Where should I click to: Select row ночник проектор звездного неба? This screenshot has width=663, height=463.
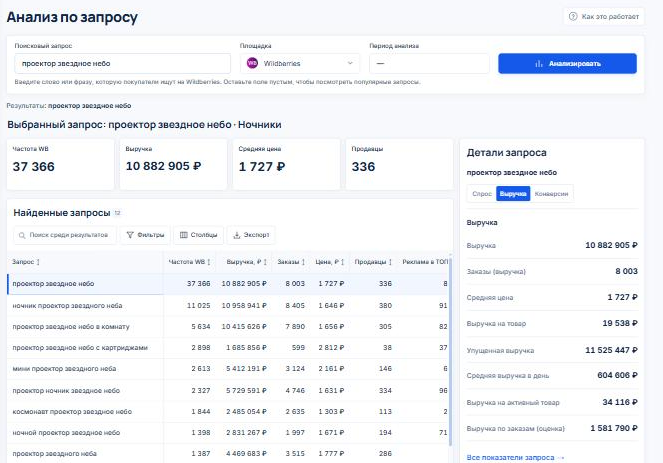(x=227, y=305)
